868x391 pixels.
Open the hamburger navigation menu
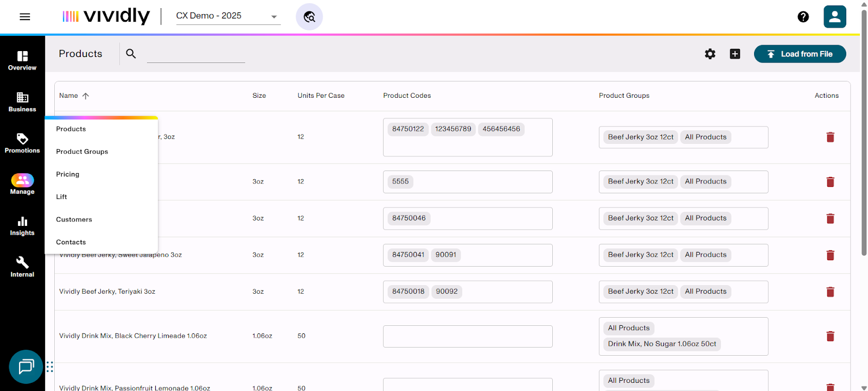pos(24,17)
